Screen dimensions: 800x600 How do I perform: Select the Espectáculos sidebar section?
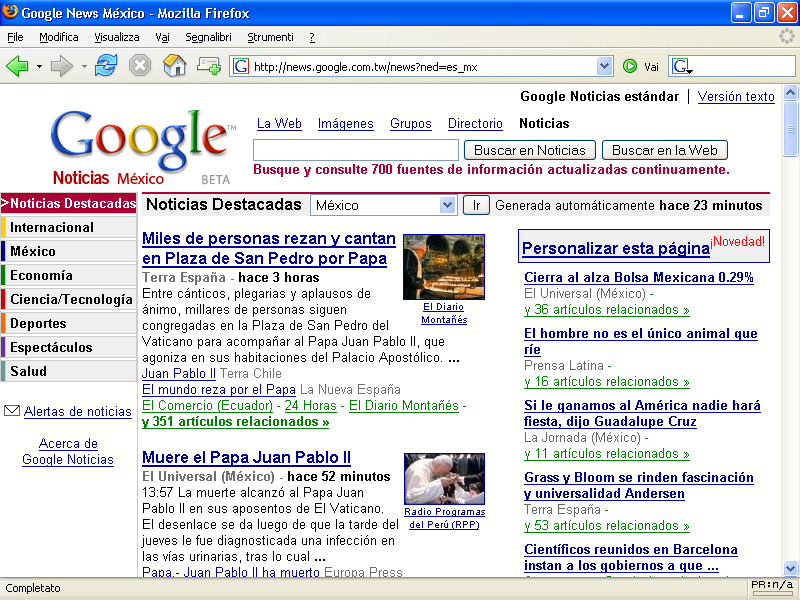69,347
